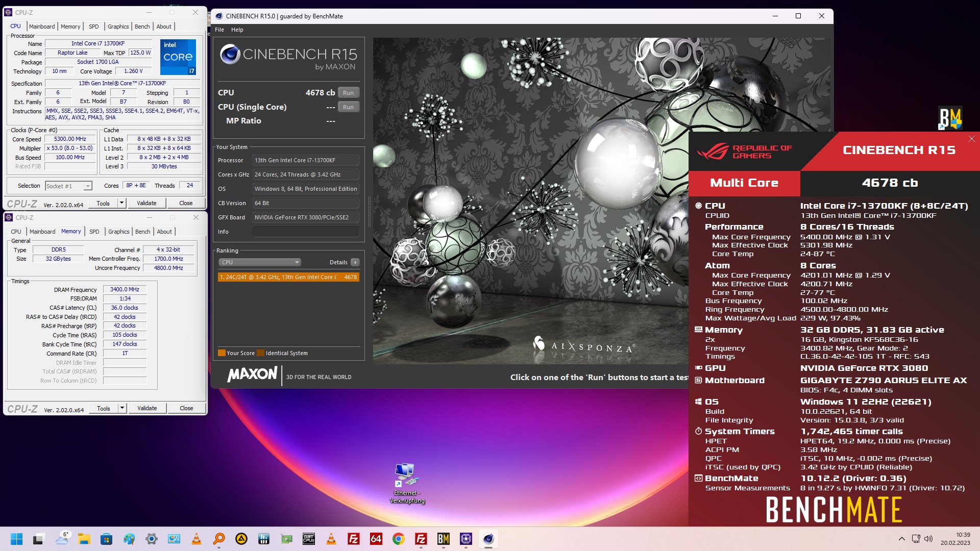Image resolution: width=980 pixels, height=551 pixels.
Task: Click the orange magnifier taskbar icon
Action: click(219, 539)
